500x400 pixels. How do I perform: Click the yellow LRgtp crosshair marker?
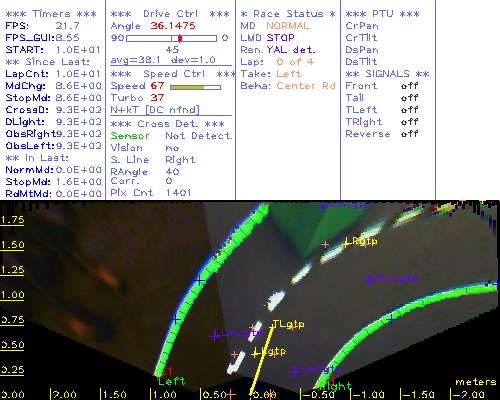click(x=346, y=244)
